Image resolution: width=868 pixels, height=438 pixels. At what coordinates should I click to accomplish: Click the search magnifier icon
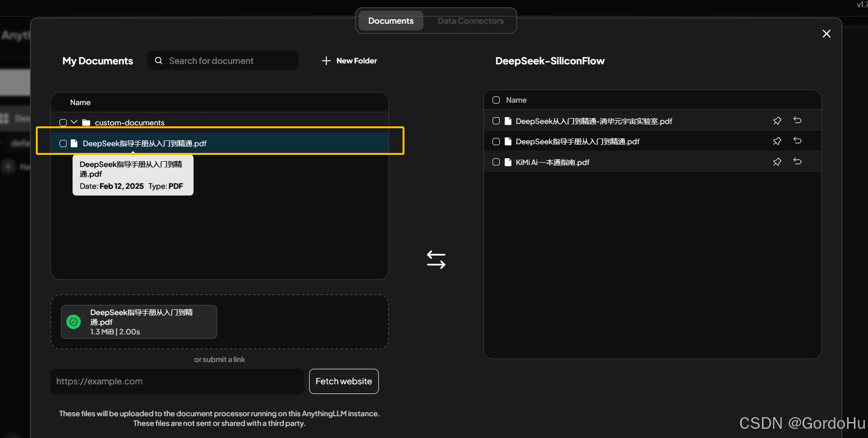point(158,60)
